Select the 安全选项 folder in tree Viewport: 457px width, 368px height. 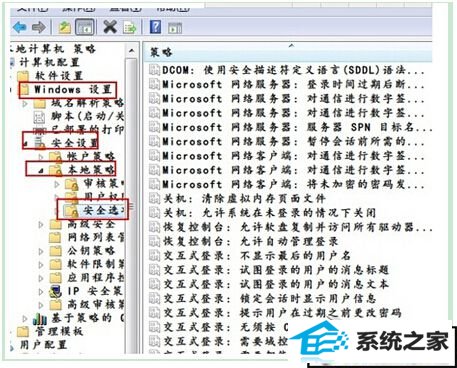[x=100, y=210]
